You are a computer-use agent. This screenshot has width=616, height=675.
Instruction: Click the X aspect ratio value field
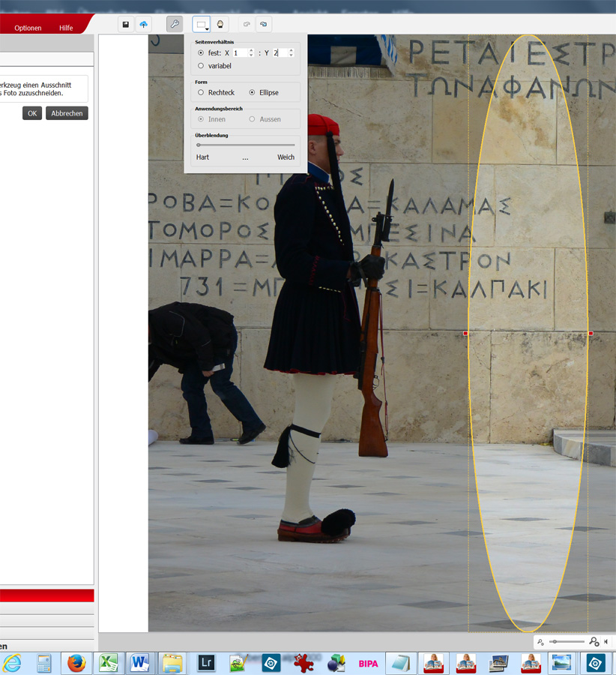pyautogui.click(x=240, y=53)
